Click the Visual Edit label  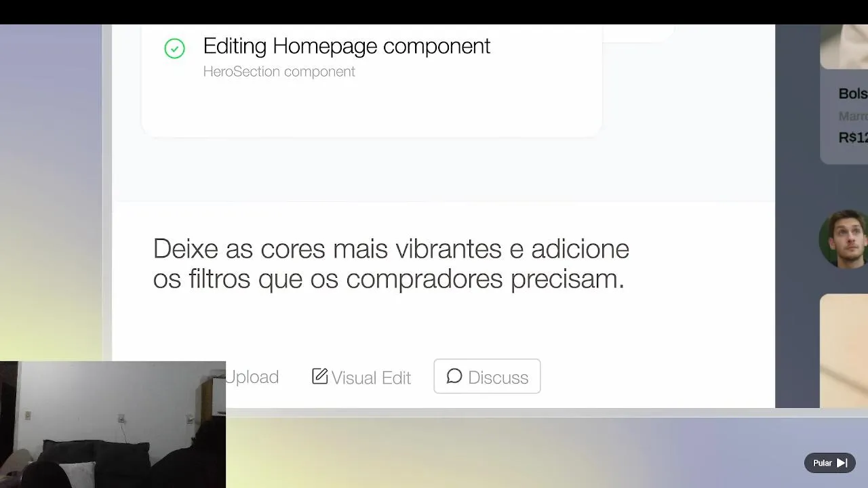coord(371,378)
